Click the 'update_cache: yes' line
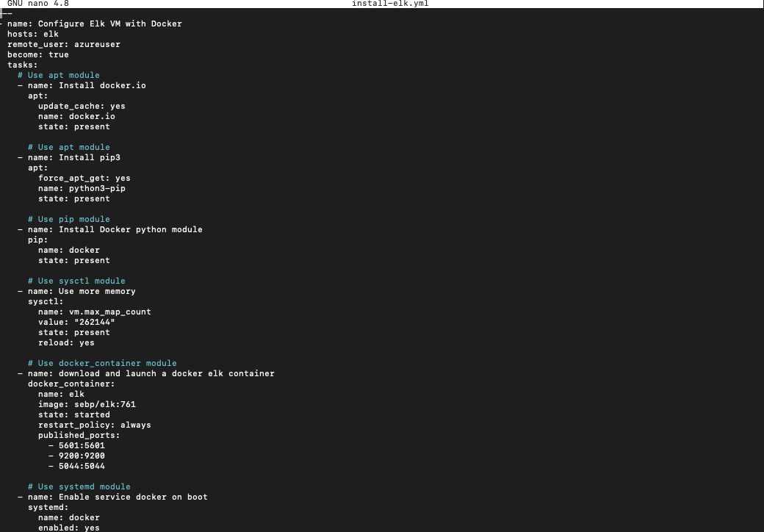This screenshot has width=764, height=532. click(x=82, y=107)
